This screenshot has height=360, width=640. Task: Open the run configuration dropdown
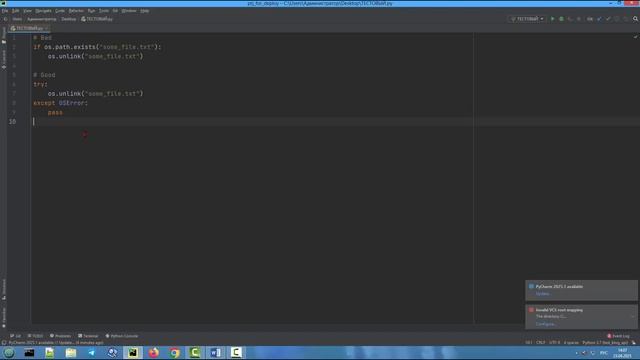(x=527, y=19)
